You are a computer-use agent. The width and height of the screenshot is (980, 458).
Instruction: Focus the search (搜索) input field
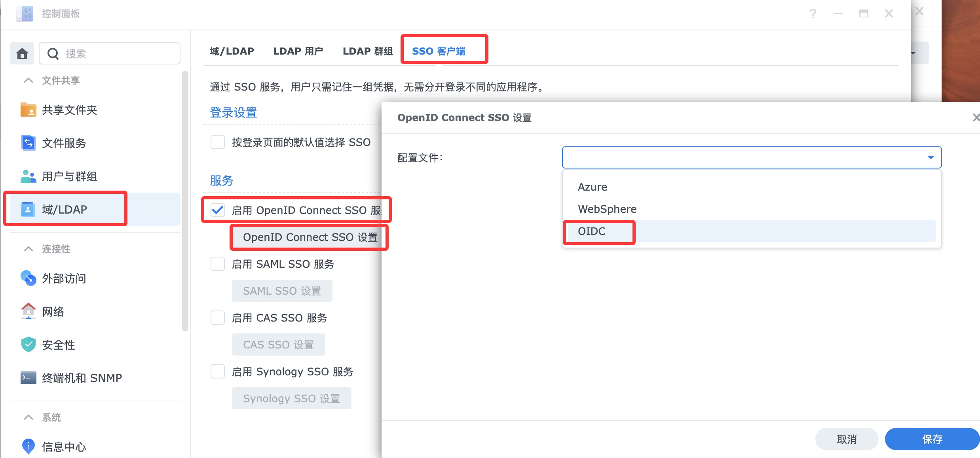(110, 53)
